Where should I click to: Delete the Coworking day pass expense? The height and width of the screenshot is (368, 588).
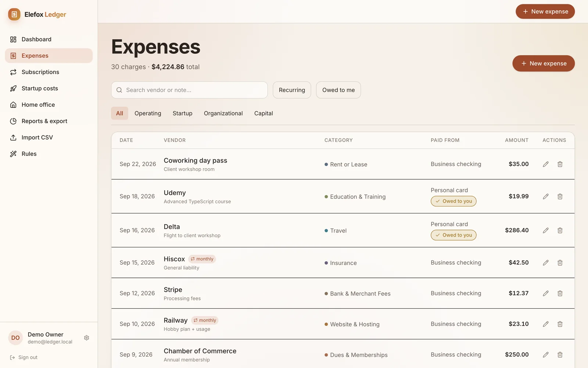(x=560, y=164)
